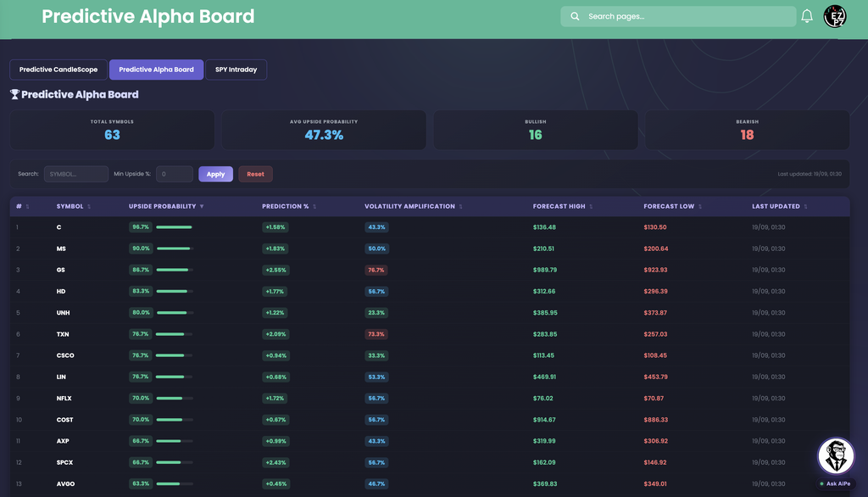Viewport: 868px width, 497px height.
Task: Select symbol LIN row
Action: tap(430, 377)
